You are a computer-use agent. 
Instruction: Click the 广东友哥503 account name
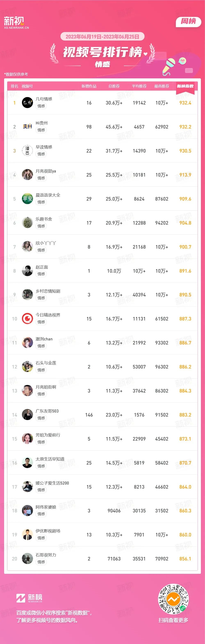tap(47, 411)
